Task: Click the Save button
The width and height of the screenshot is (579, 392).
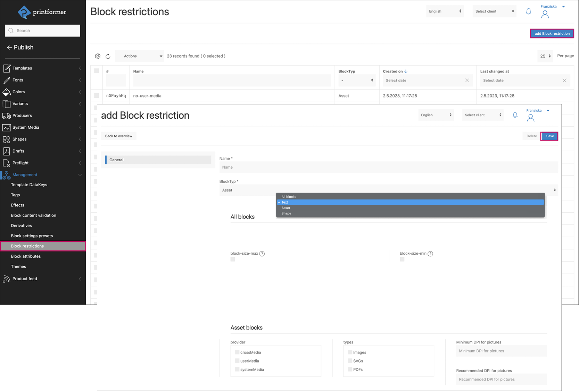Action: point(549,136)
